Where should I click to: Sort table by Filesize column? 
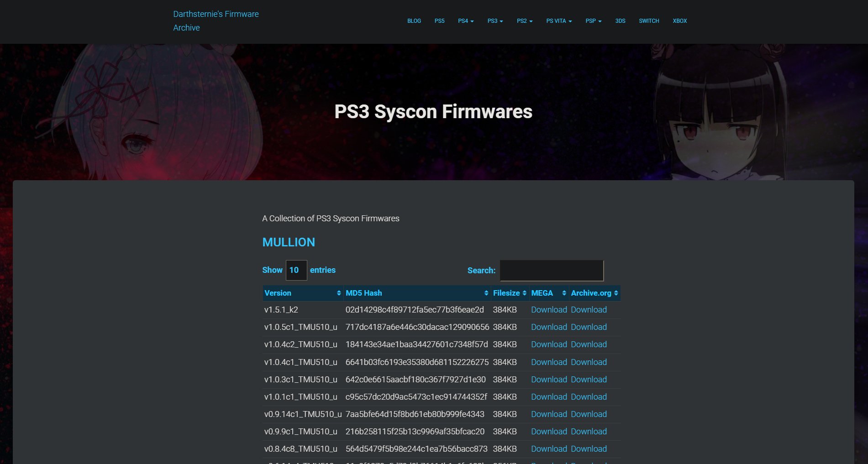click(x=510, y=293)
